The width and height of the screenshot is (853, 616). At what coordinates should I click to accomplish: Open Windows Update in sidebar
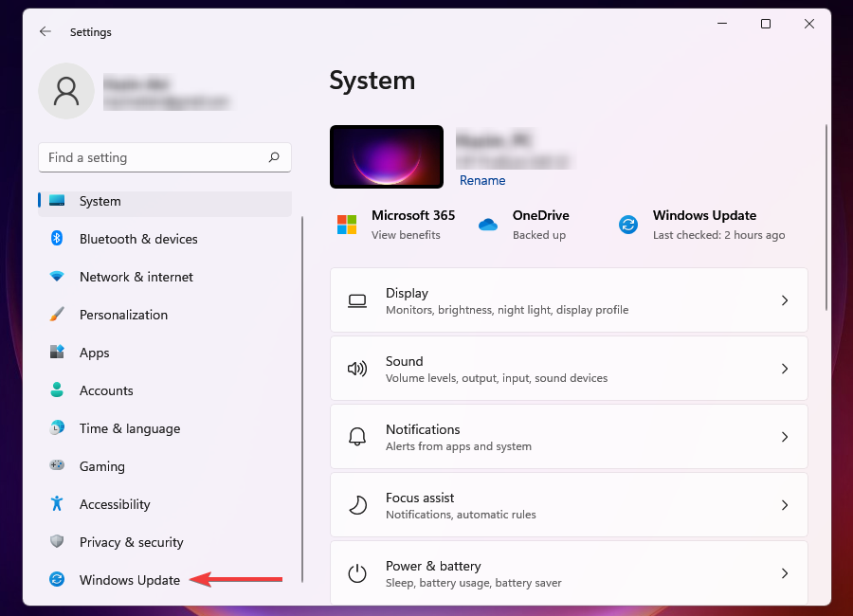165,580
